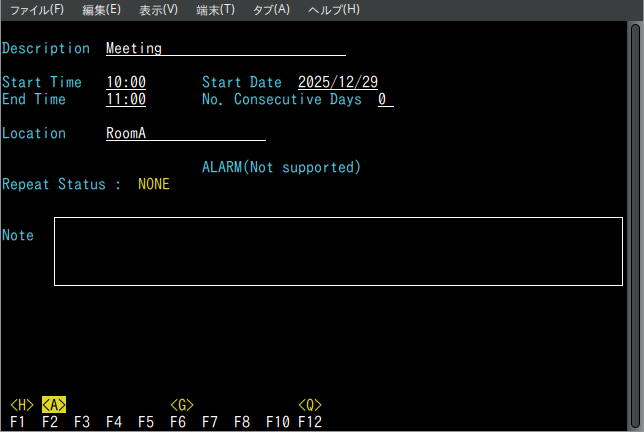The width and height of the screenshot is (644, 432).
Task: Open the 編集(E) menu
Action: [101, 9]
